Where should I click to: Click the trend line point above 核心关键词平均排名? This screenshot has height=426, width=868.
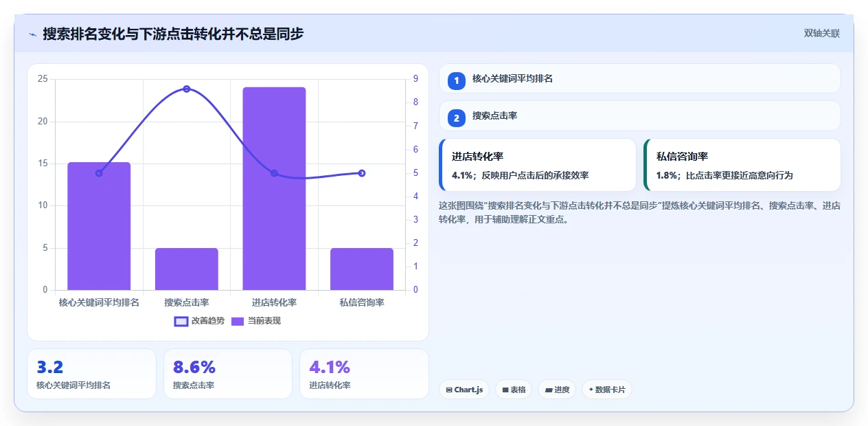click(99, 173)
